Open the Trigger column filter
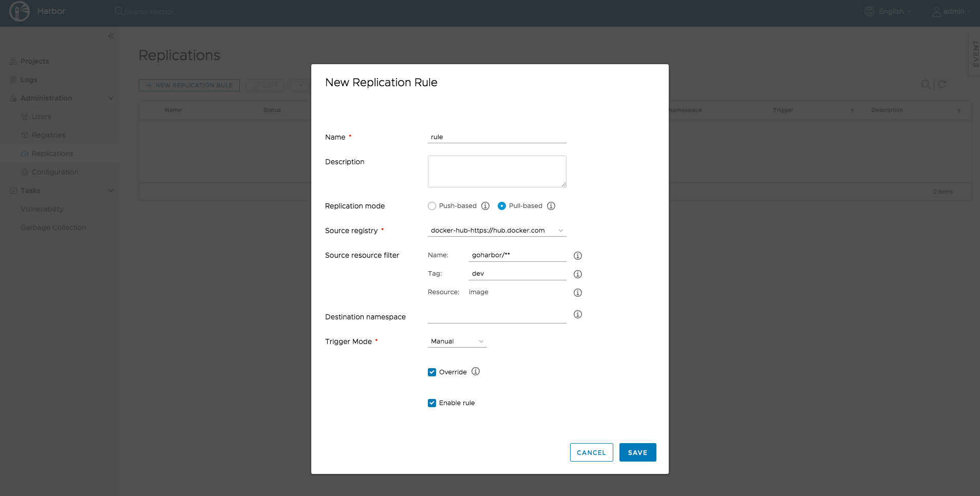 point(852,110)
